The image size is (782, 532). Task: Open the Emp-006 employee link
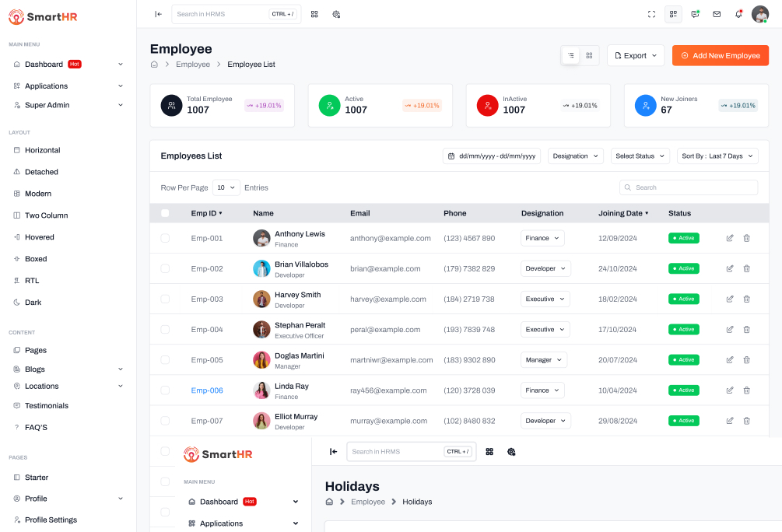click(x=207, y=390)
